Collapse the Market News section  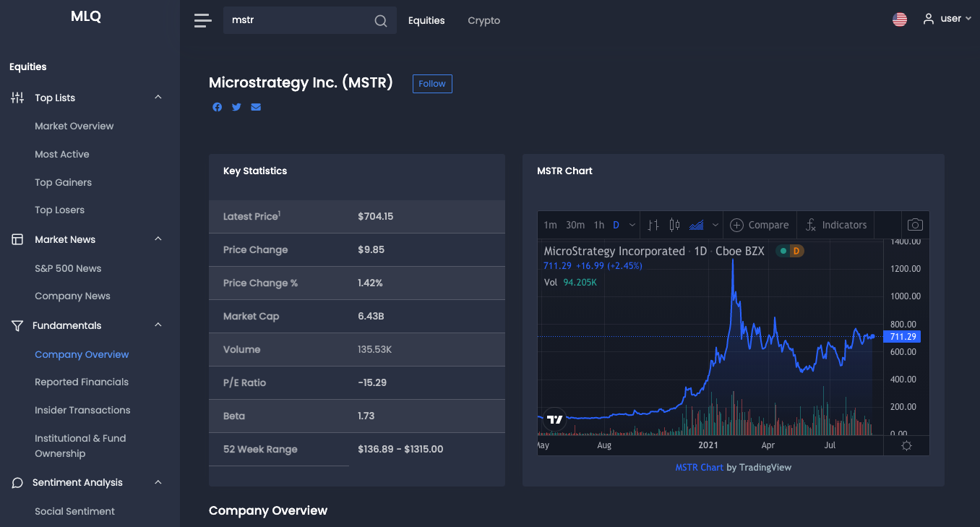158,239
